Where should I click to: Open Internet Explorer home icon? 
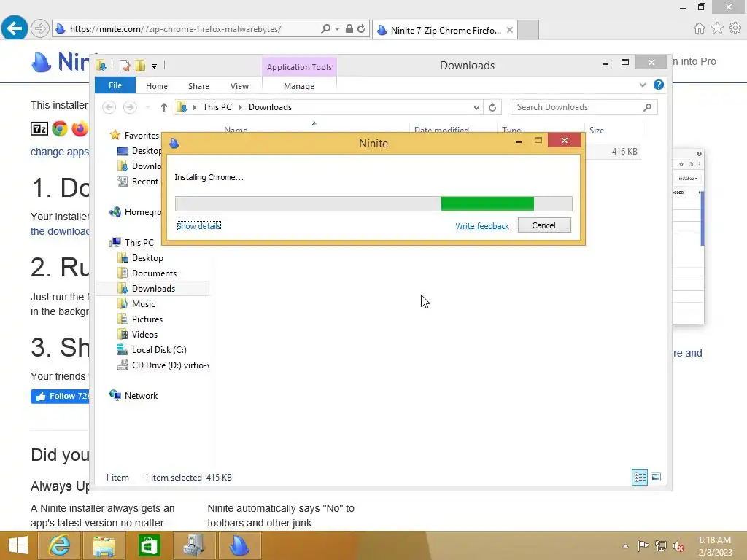point(699,28)
